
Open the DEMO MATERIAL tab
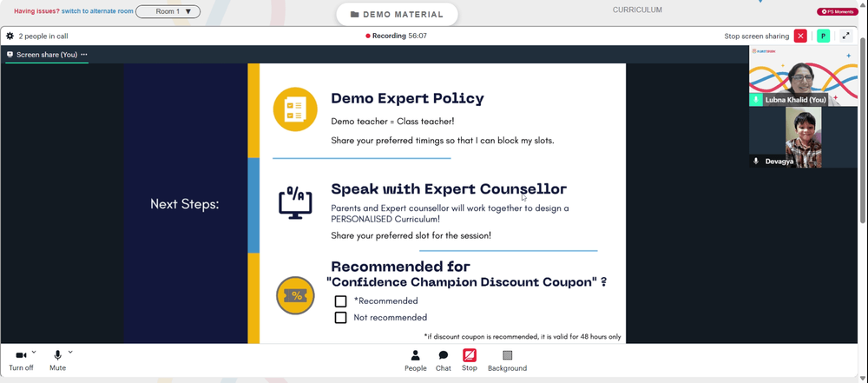click(x=397, y=15)
